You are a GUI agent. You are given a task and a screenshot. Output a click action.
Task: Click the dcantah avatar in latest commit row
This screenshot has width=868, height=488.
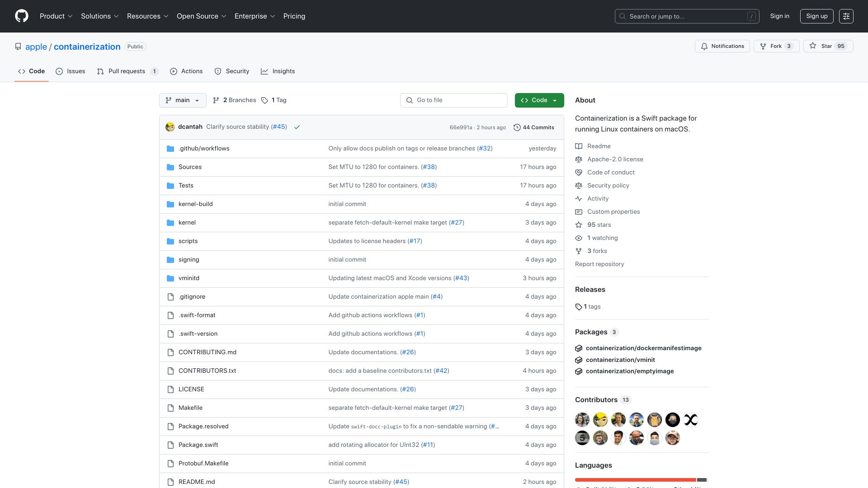170,127
